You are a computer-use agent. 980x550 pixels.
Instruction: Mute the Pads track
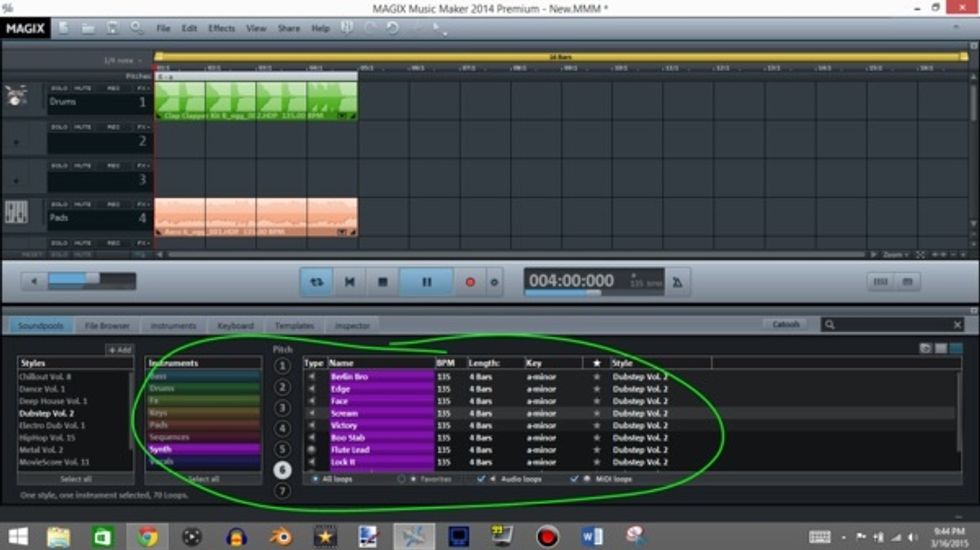[x=82, y=204]
